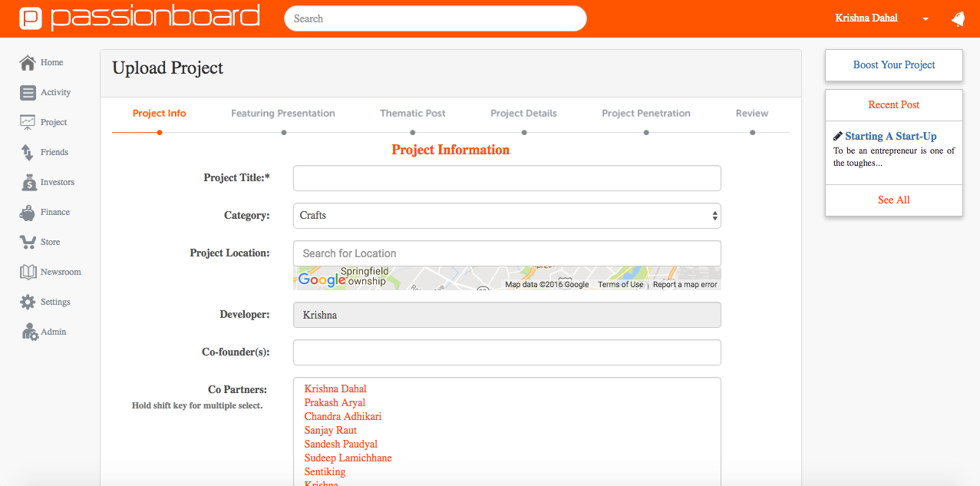The width and height of the screenshot is (980, 486).
Task: Open the notification bell icon
Action: 958,18
